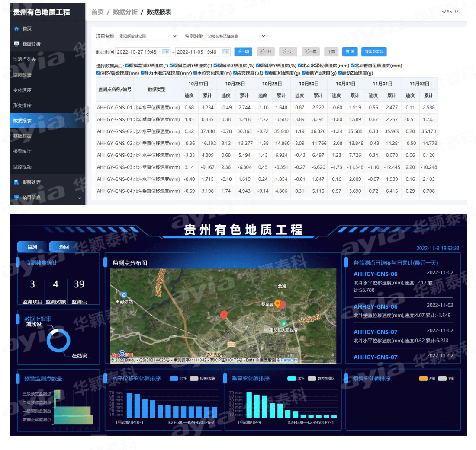Open the 项目名称 dropdown
Image resolution: width=476 pixels, height=450 pixels.
(147, 36)
